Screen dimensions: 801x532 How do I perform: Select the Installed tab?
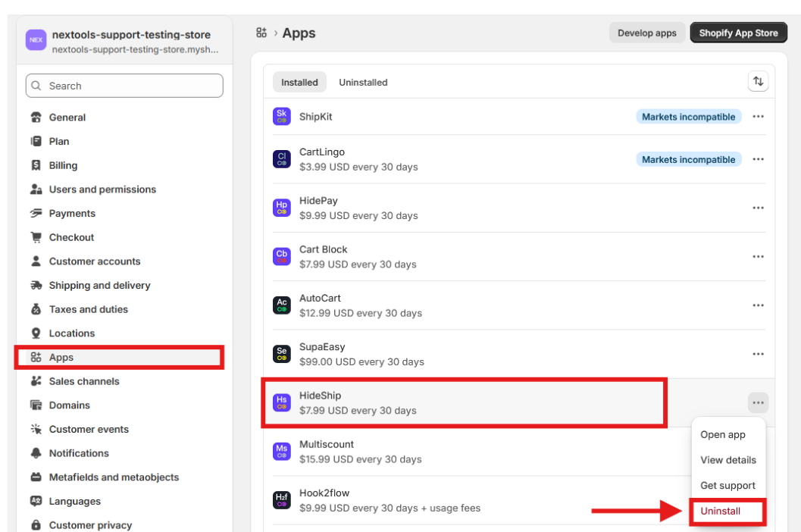pyautogui.click(x=299, y=83)
